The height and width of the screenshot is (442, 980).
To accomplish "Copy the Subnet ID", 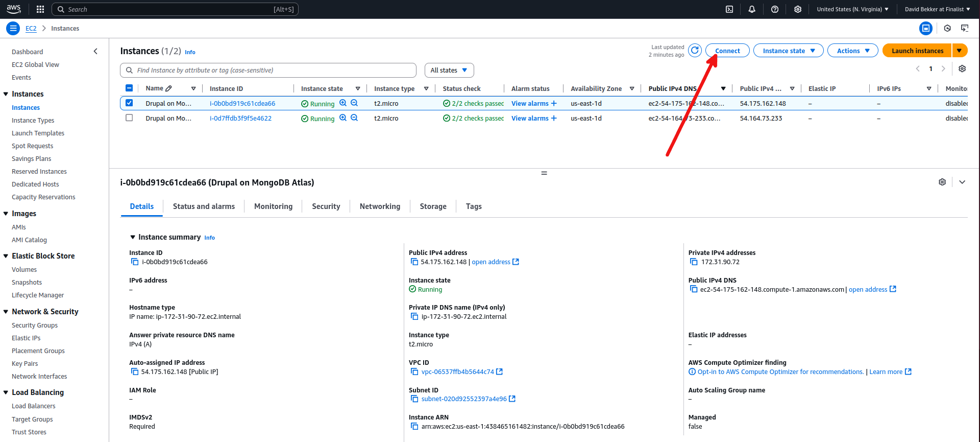I will click(414, 399).
